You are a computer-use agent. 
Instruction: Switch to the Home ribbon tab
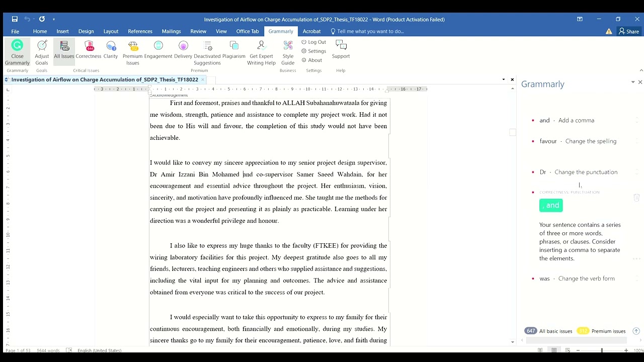pos(40,31)
